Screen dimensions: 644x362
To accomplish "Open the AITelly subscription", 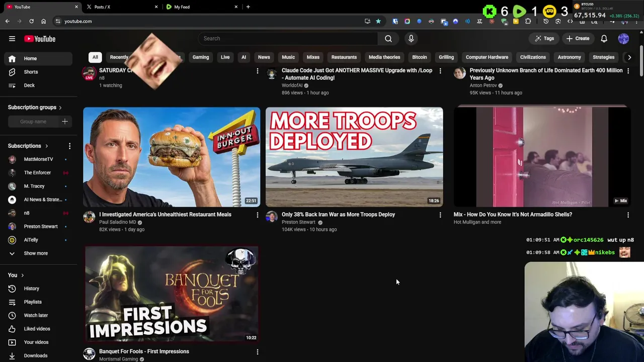I will click(x=38, y=240).
